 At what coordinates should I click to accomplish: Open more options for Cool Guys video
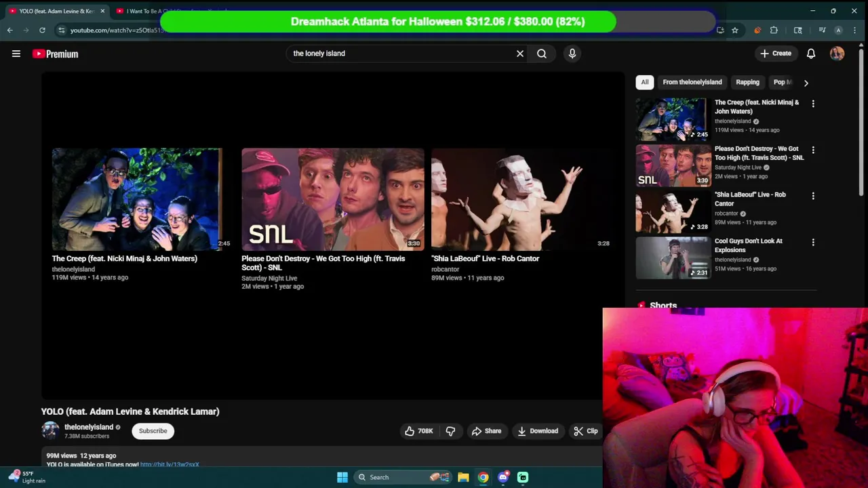[x=813, y=242]
